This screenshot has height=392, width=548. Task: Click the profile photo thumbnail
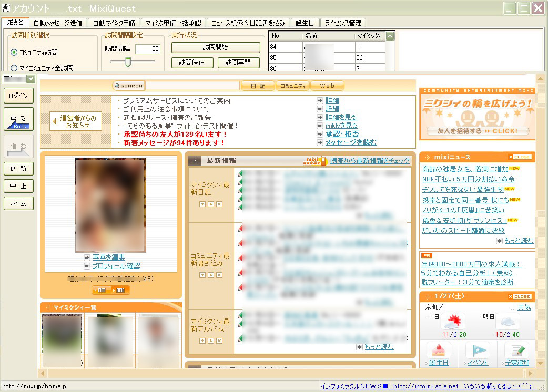pyautogui.click(x=111, y=205)
